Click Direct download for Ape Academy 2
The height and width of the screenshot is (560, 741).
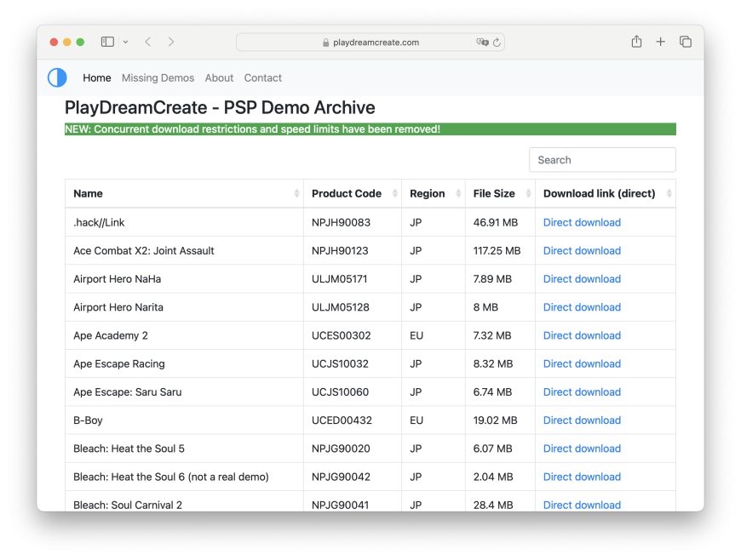pos(582,335)
